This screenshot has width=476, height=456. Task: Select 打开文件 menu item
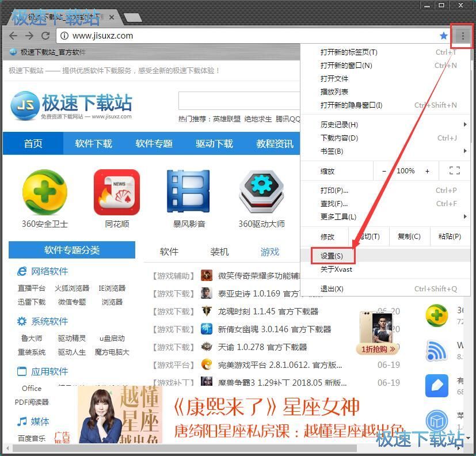tap(386, 79)
